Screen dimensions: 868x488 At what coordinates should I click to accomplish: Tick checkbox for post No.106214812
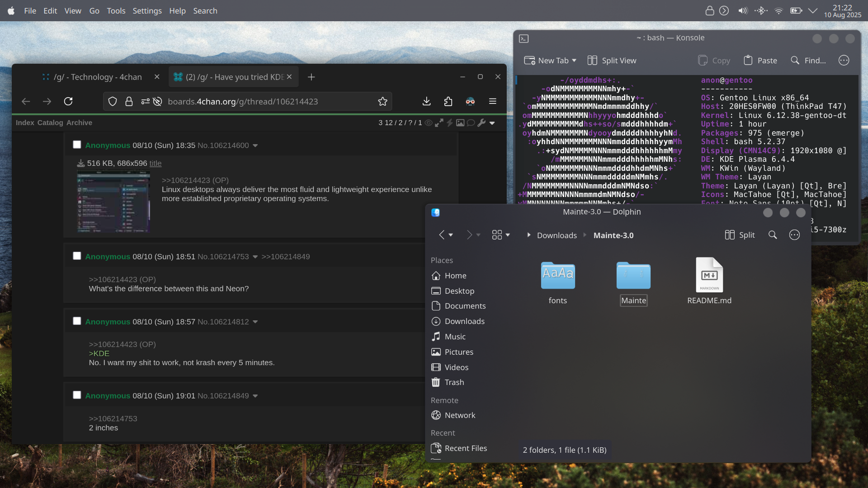[77, 321]
